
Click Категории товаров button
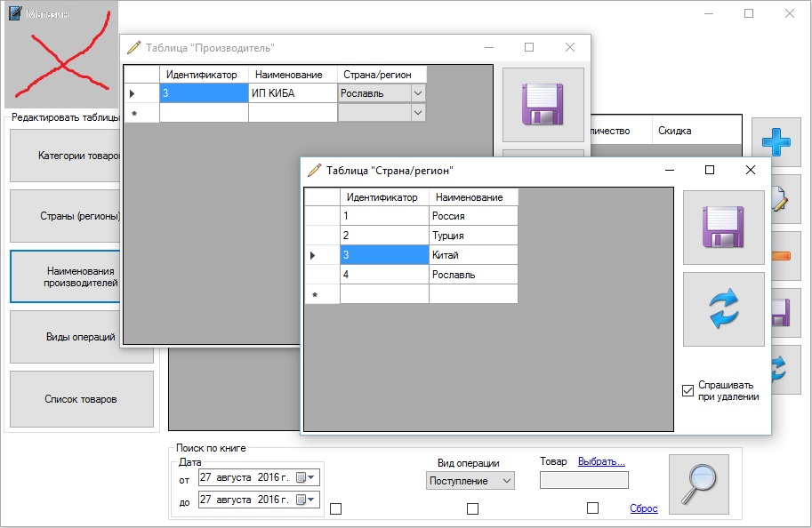coord(65,156)
